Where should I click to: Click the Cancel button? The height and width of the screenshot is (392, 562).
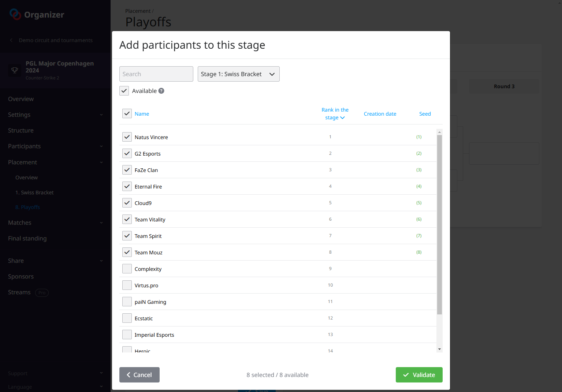(x=139, y=375)
